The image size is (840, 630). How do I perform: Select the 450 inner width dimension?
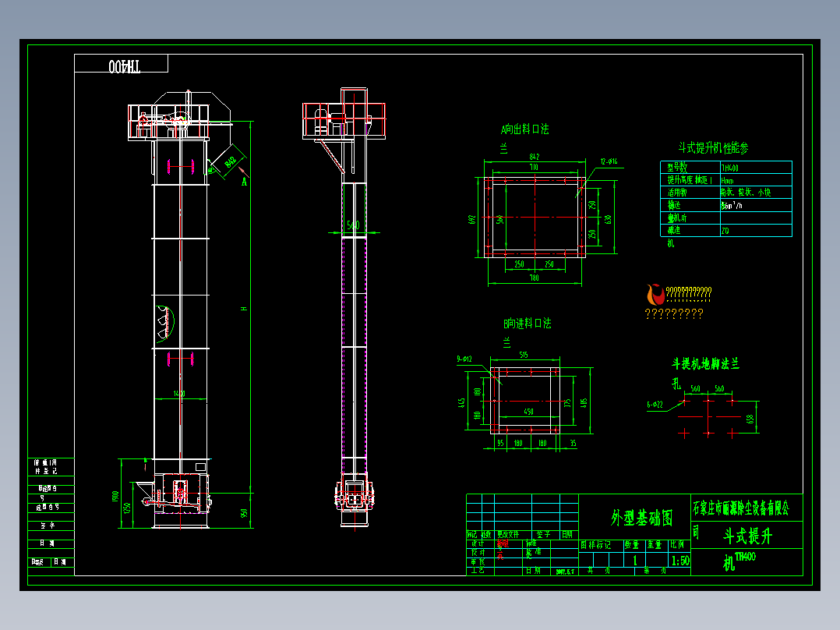click(x=528, y=412)
